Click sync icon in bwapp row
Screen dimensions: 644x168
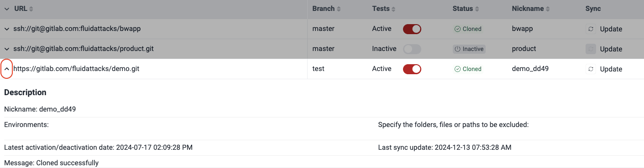tap(591, 29)
